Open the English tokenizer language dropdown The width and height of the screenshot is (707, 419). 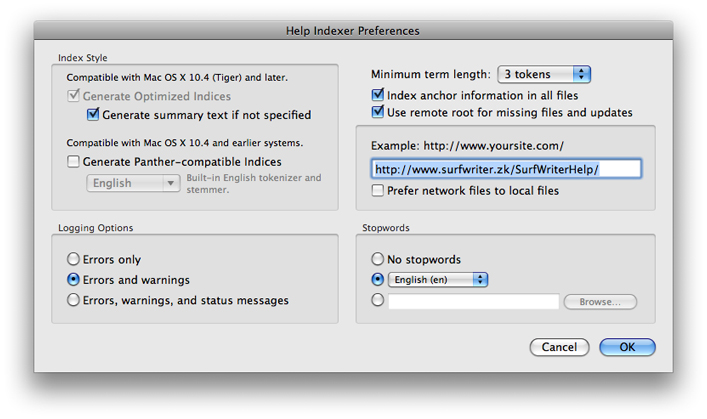click(x=133, y=183)
